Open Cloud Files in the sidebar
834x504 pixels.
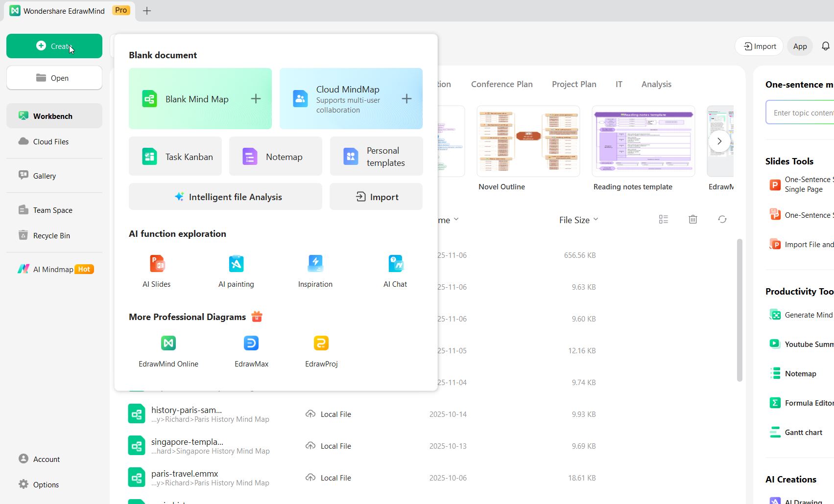point(54,141)
